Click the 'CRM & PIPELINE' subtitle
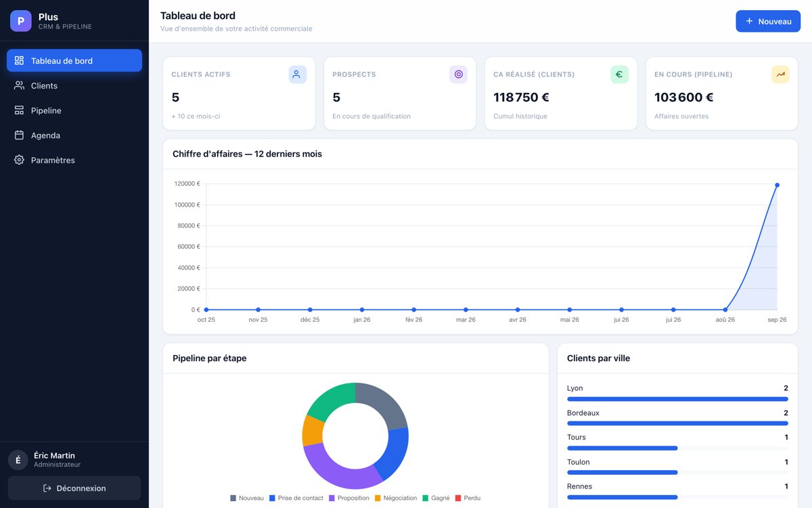 (65, 26)
